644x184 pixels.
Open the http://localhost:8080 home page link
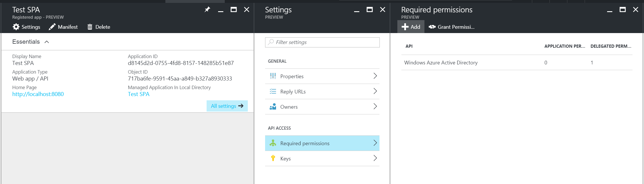[38, 94]
